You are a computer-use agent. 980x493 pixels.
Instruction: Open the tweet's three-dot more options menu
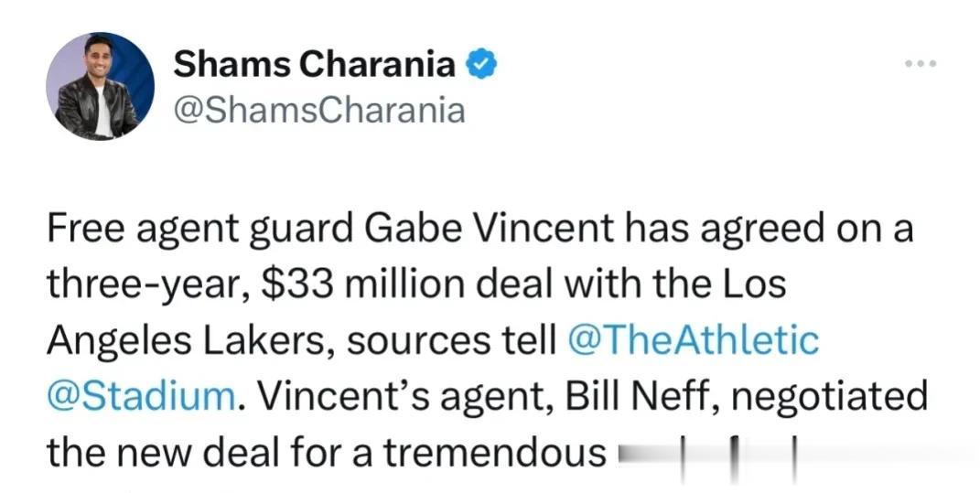tap(921, 63)
